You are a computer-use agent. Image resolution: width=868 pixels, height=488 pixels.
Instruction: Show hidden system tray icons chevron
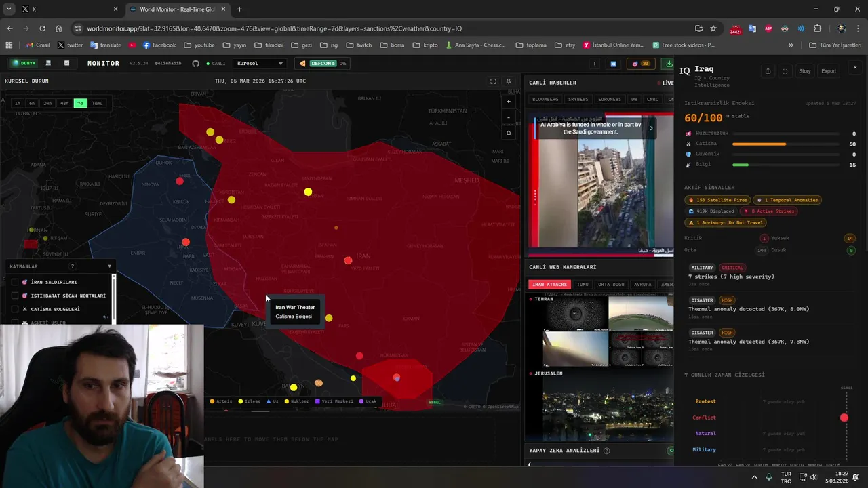[754, 477]
